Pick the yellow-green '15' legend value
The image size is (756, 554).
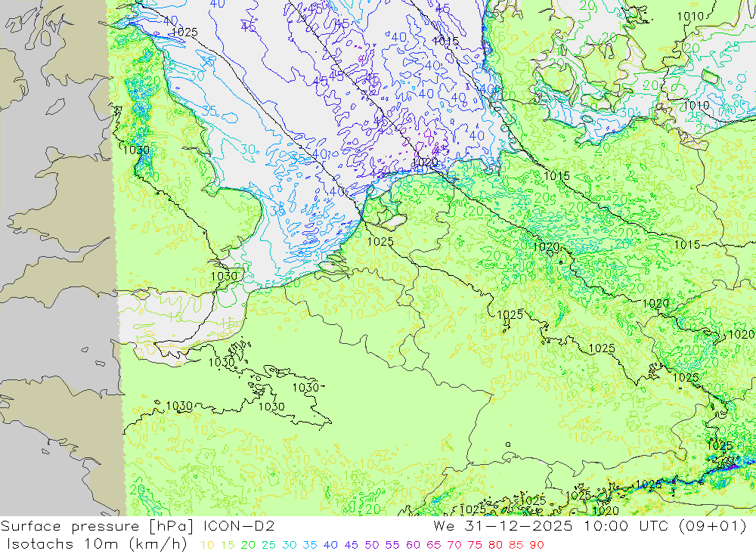tap(228, 545)
